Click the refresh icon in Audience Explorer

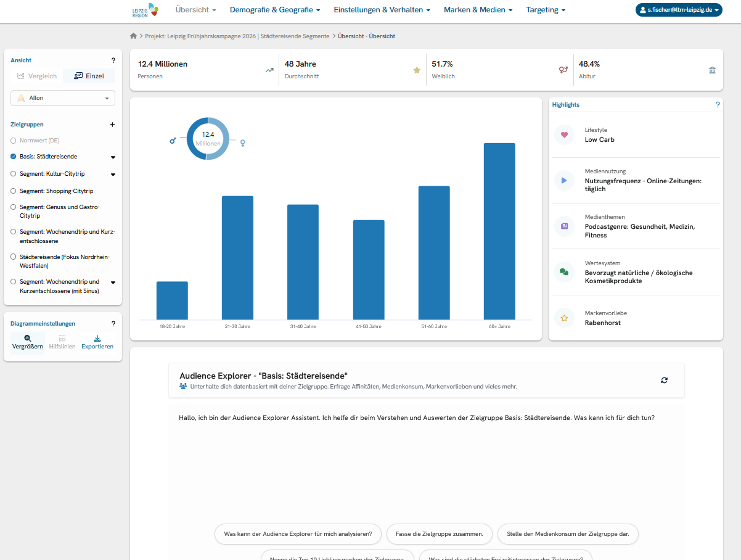[664, 381]
